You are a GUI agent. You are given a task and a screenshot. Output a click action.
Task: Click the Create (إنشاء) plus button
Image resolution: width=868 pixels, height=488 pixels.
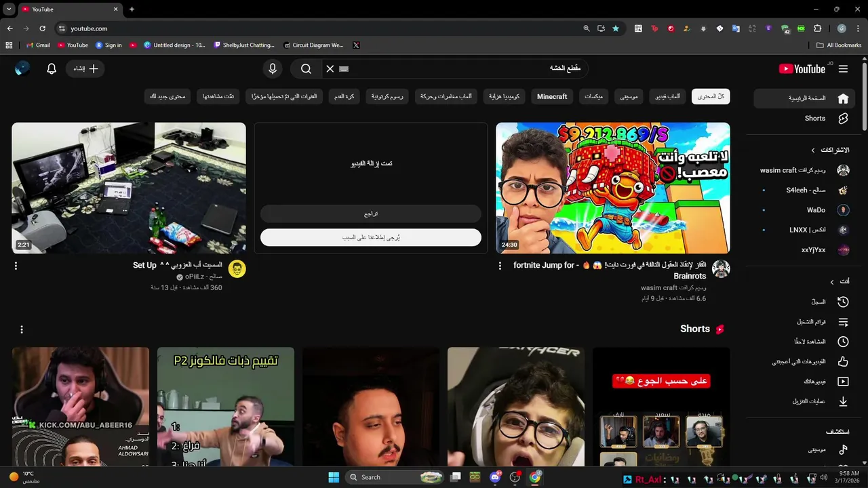point(85,68)
